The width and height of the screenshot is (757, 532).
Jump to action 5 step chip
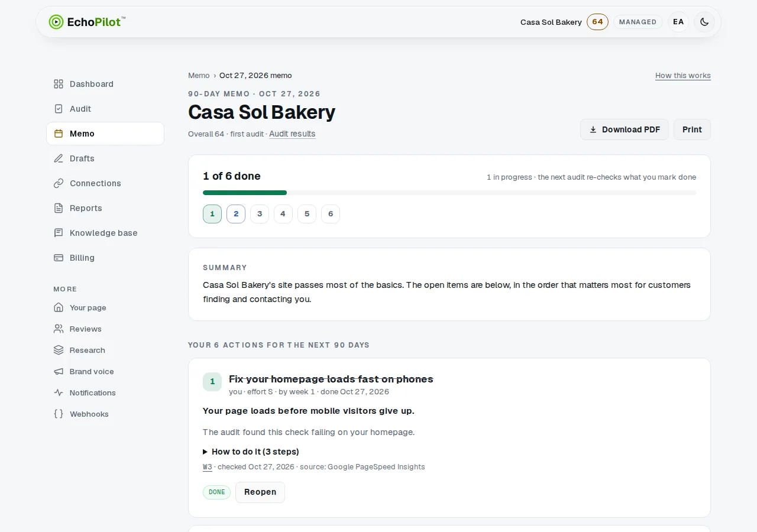click(307, 214)
